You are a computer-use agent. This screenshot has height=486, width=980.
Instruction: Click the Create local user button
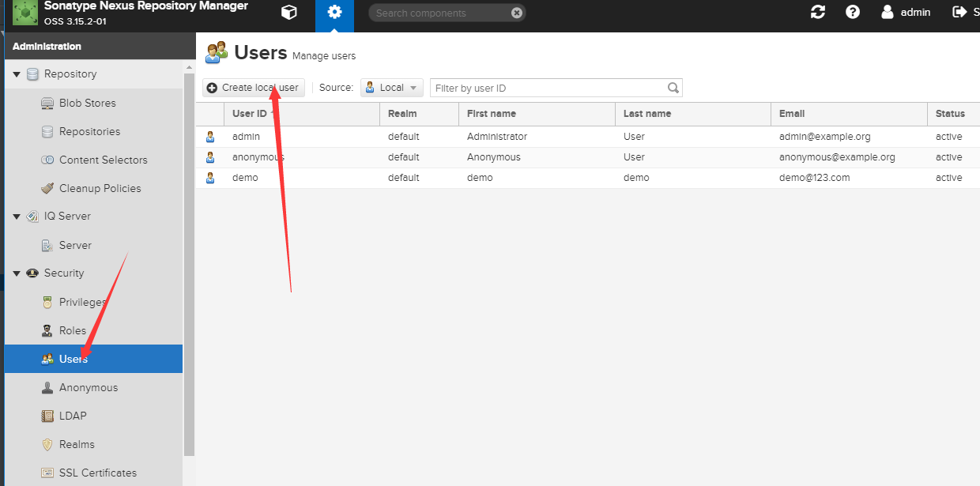click(x=253, y=88)
